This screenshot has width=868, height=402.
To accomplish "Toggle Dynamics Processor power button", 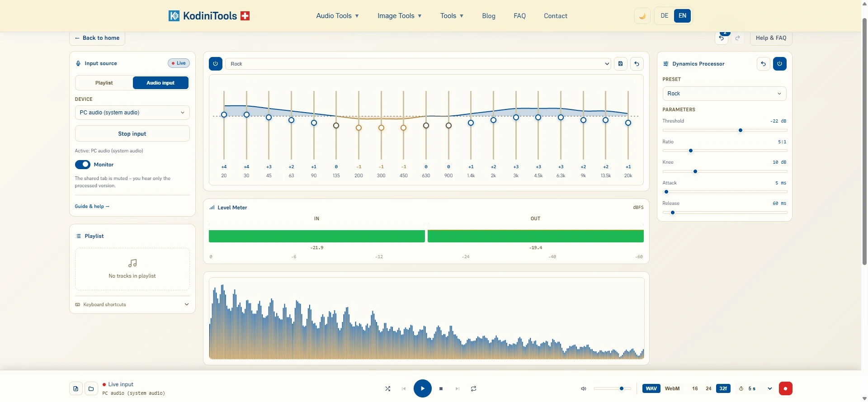I will [780, 64].
